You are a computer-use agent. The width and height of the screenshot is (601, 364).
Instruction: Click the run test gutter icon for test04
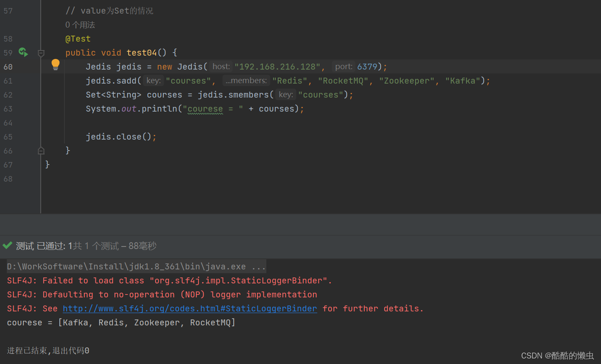point(23,53)
